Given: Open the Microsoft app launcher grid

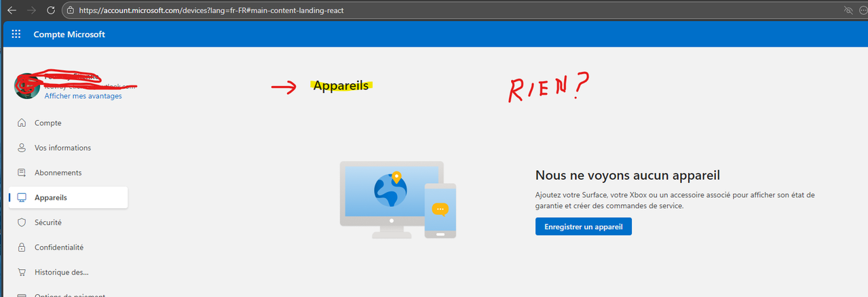Looking at the screenshot, I should [16, 34].
